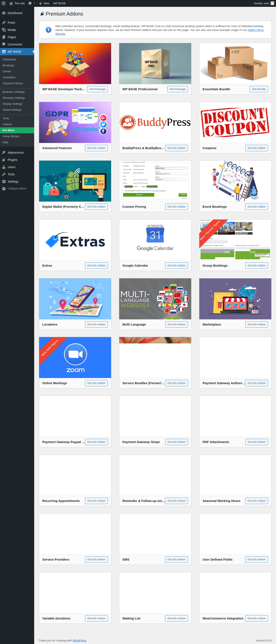Open the Test site home icon
Image resolution: width=276 pixels, height=644 pixels.
click(11, 3)
